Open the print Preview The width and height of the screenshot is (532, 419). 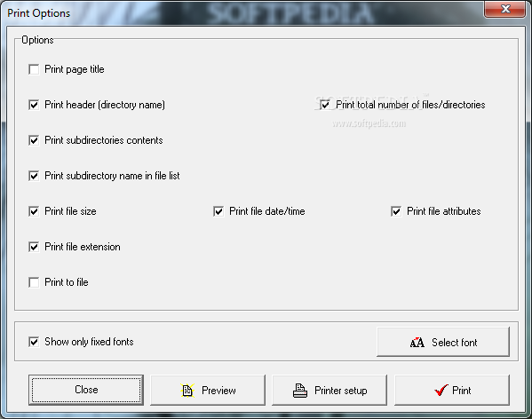208,391
